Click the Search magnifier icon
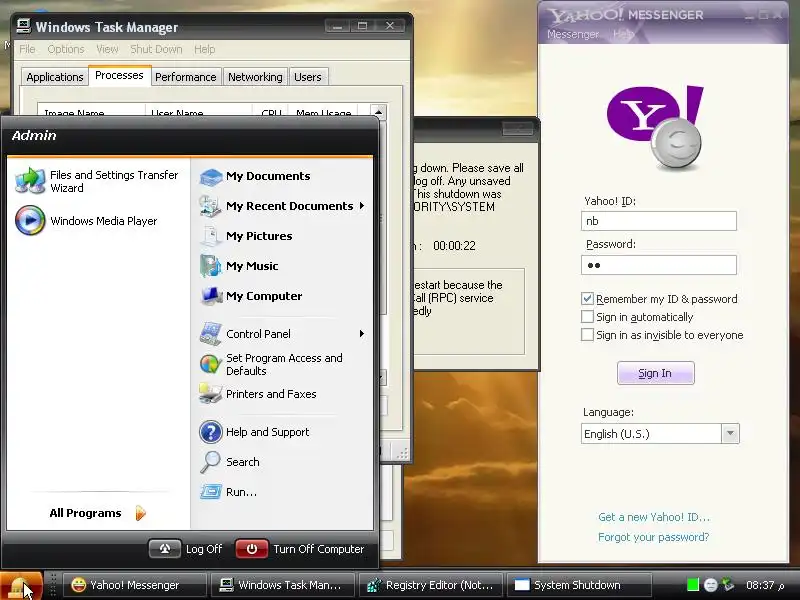The width and height of the screenshot is (800, 600). click(211, 462)
